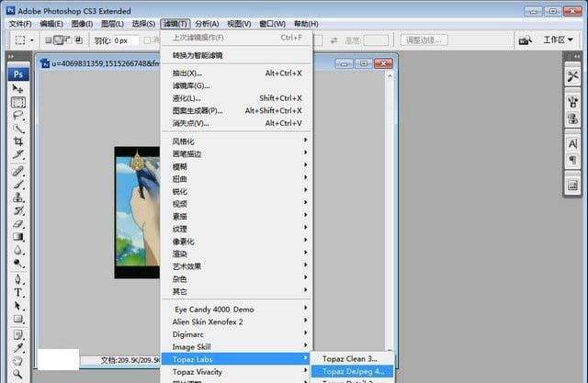Image resolution: width=588 pixels, height=383 pixels.
Task: Select the Eyedropper tool
Action: pyautogui.click(x=17, y=348)
